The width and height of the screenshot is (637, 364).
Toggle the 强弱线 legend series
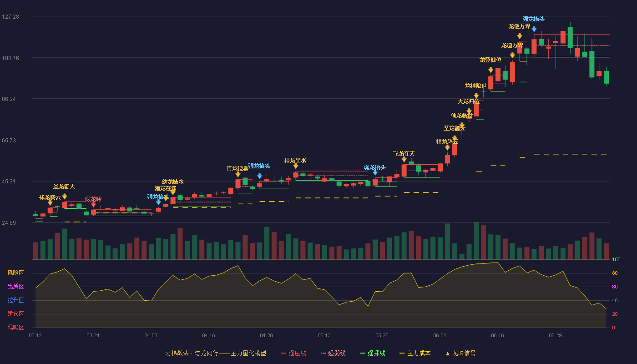[x=333, y=353]
